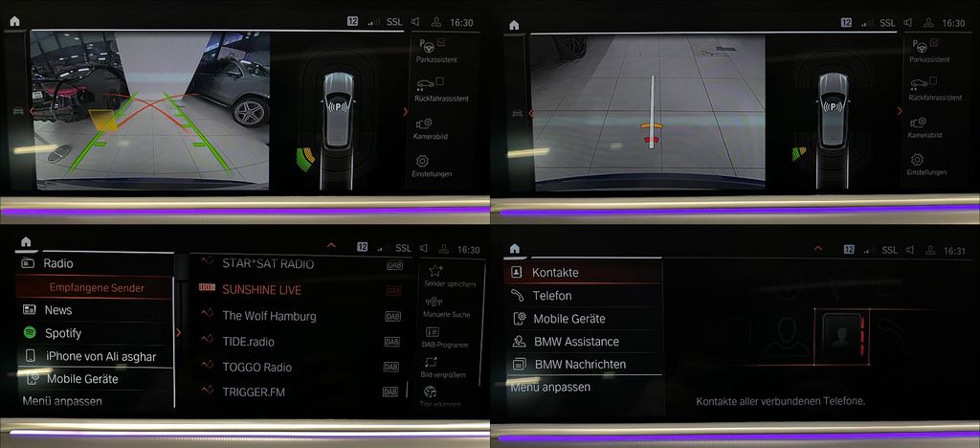
Task: Expand the orange up-chevron in the radio screen
Action: click(x=331, y=247)
